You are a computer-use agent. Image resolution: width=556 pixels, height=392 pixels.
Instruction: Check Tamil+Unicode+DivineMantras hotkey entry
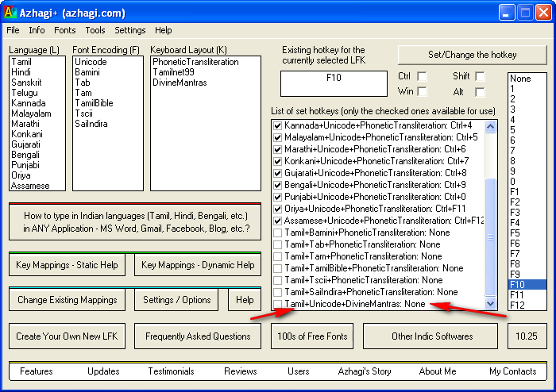[278, 304]
